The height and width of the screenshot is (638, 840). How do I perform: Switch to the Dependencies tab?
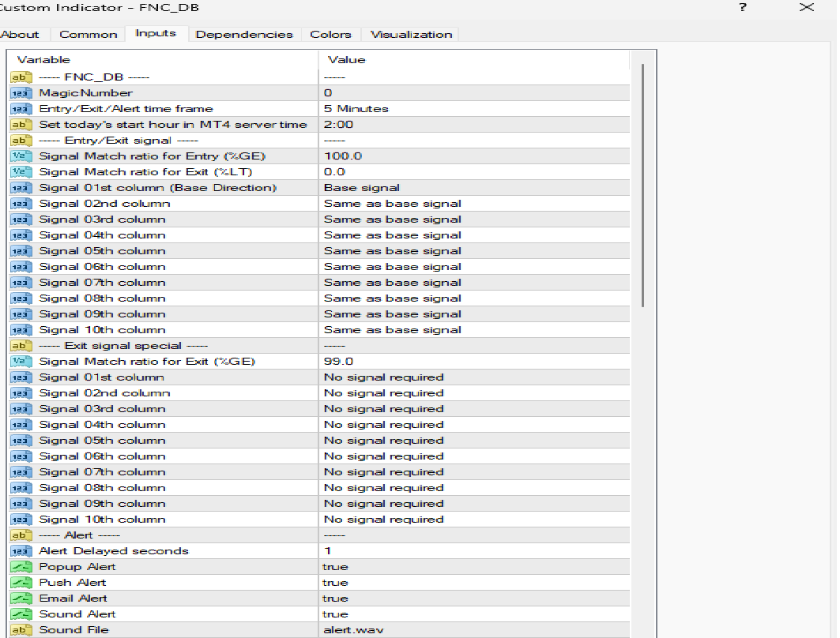(x=244, y=34)
